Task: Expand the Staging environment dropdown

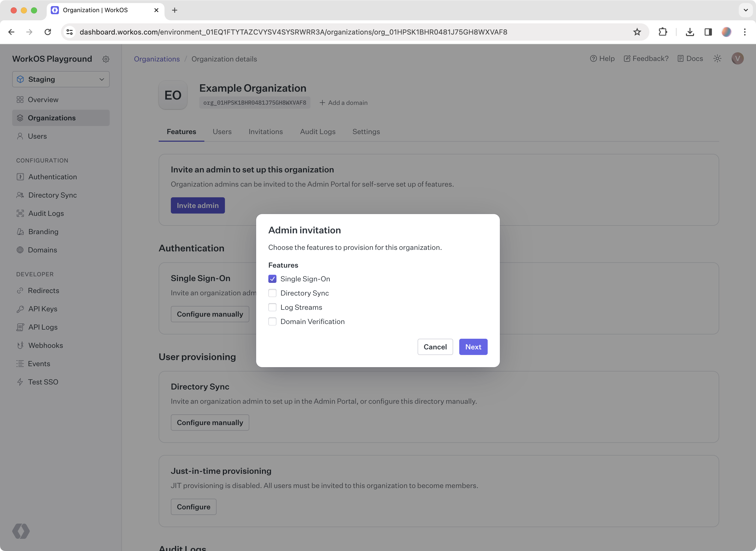Action: 60,79
